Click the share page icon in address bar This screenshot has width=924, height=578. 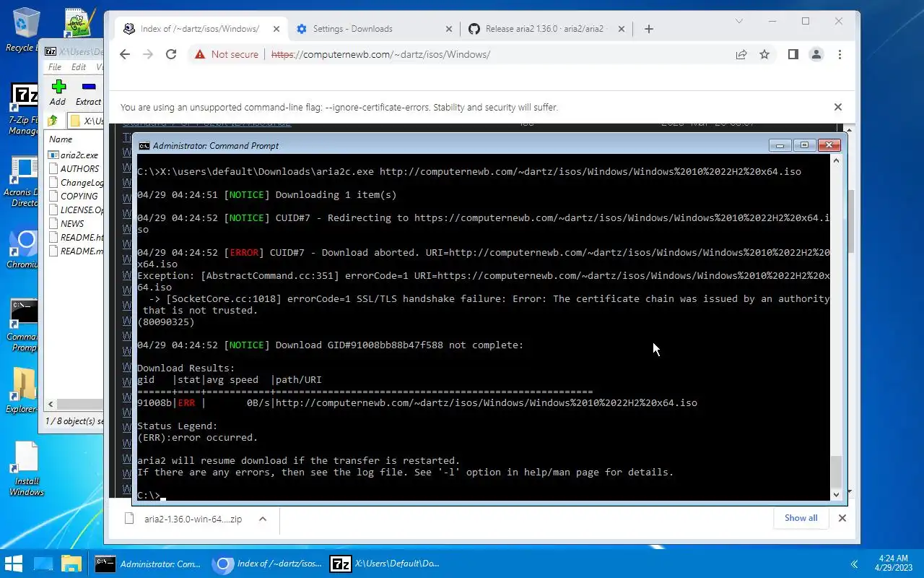pos(741,54)
